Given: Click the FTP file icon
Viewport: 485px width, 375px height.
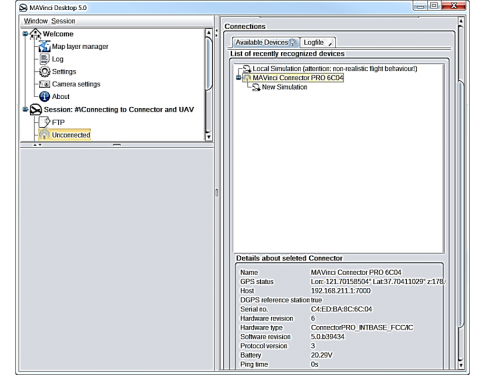Looking at the screenshot, I should coord(44,122).
